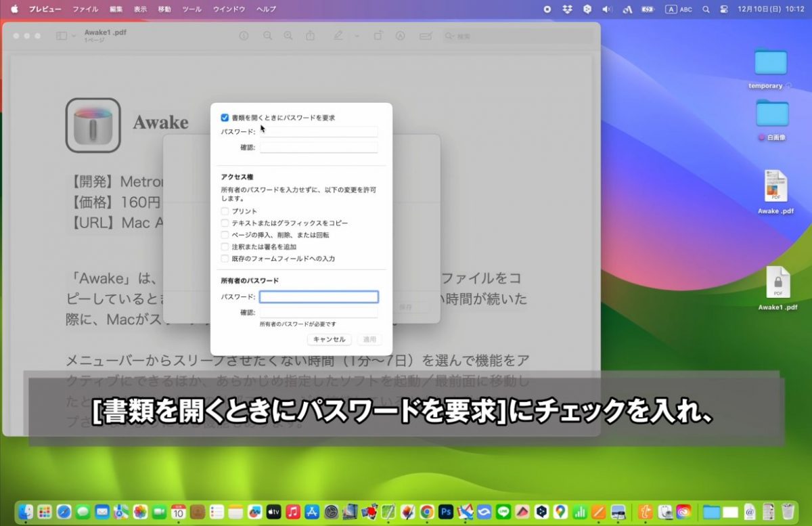Open the Numbers app in Dock
This screenshot has height=526, width=812.
pyautogui.click(x=580, y=512)
